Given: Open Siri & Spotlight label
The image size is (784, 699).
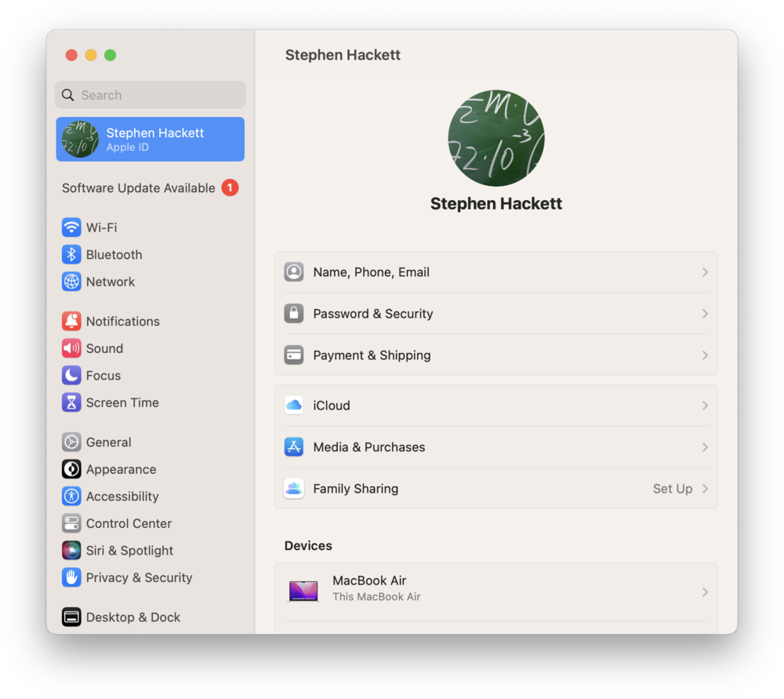Looking at the screenshot, I should [x=129, y=551].
